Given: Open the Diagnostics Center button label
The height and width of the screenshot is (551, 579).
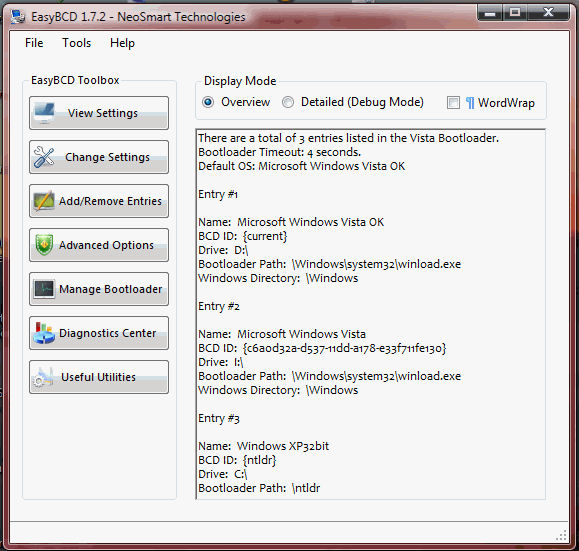Looking at the screenshot, I should point(107,333).
